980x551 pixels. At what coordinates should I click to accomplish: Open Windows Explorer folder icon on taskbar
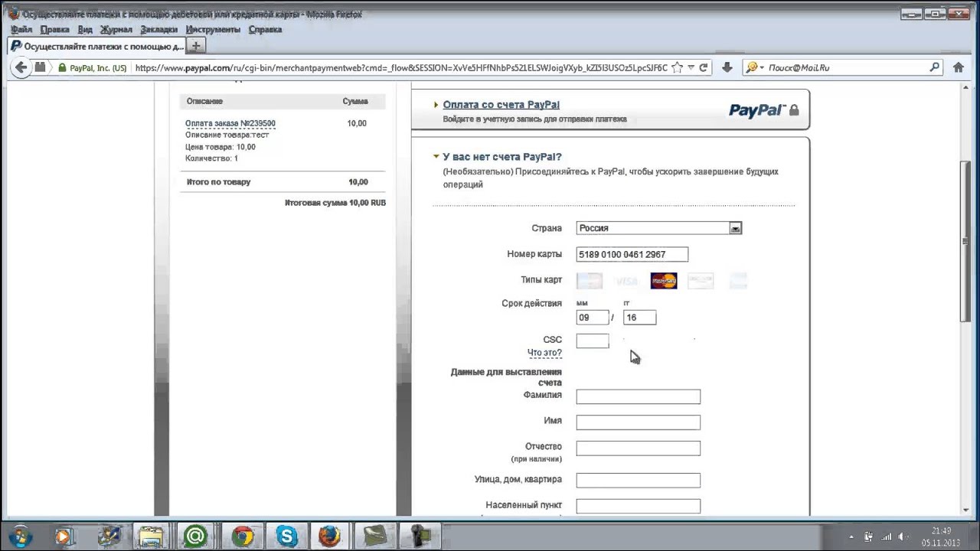coord(152,536)
